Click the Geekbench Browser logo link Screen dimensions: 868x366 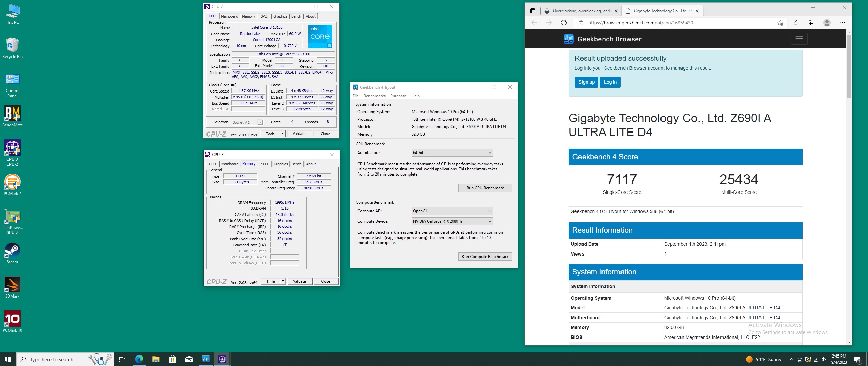(602, 39)
